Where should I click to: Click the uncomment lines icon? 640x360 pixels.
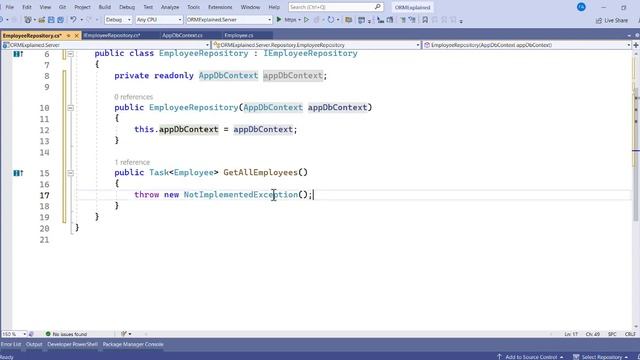pyautogui.click(x=412, y=20)
